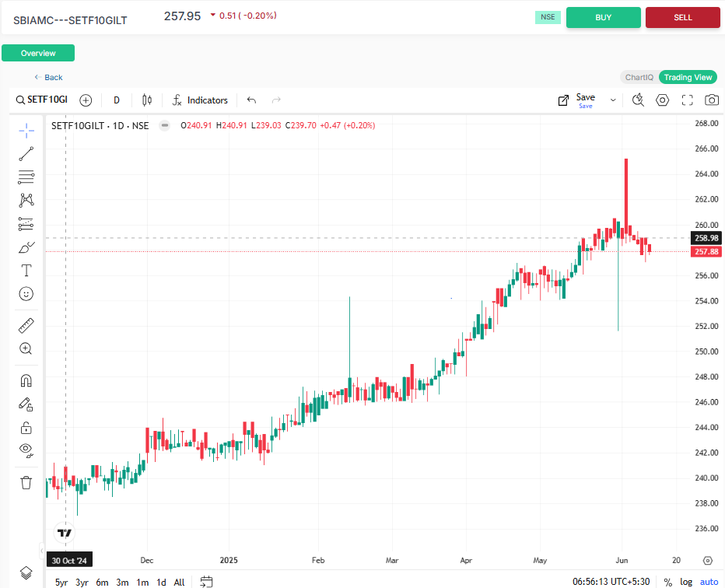Click the NSE exchange badge
Viewport: 725px width, 588px height.
(x=548, y=17)
